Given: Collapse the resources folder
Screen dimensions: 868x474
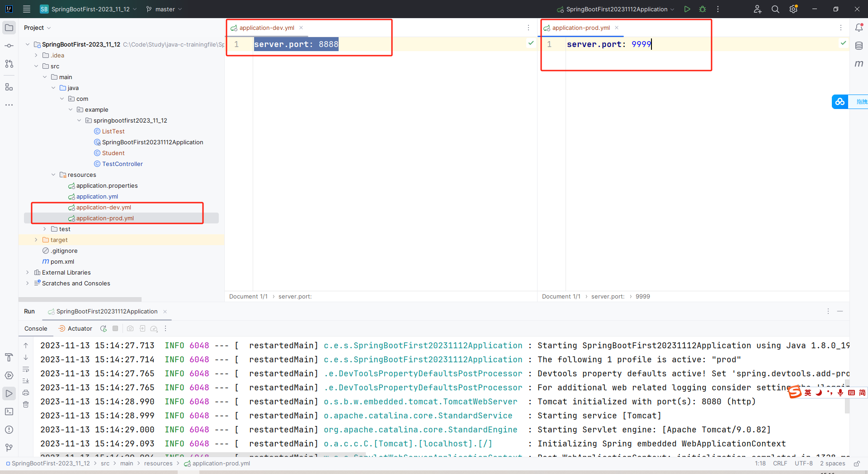Looking at the screenshot, I should click(53, 175).
